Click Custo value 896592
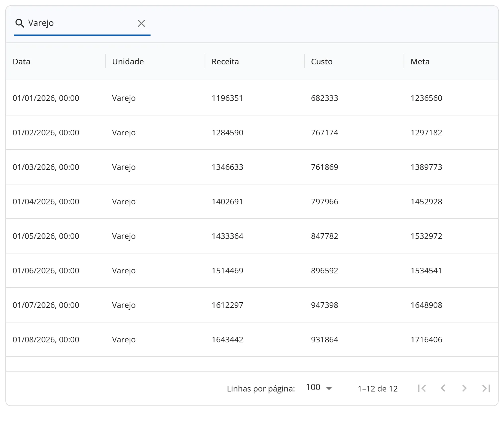 tap(325, 271)
